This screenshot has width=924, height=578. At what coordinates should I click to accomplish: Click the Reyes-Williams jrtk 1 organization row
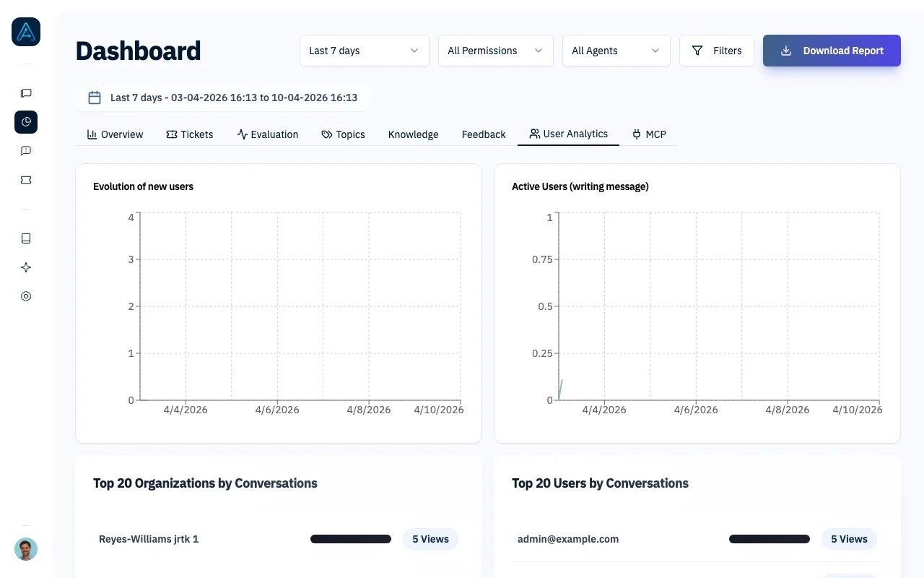point(279,539)
